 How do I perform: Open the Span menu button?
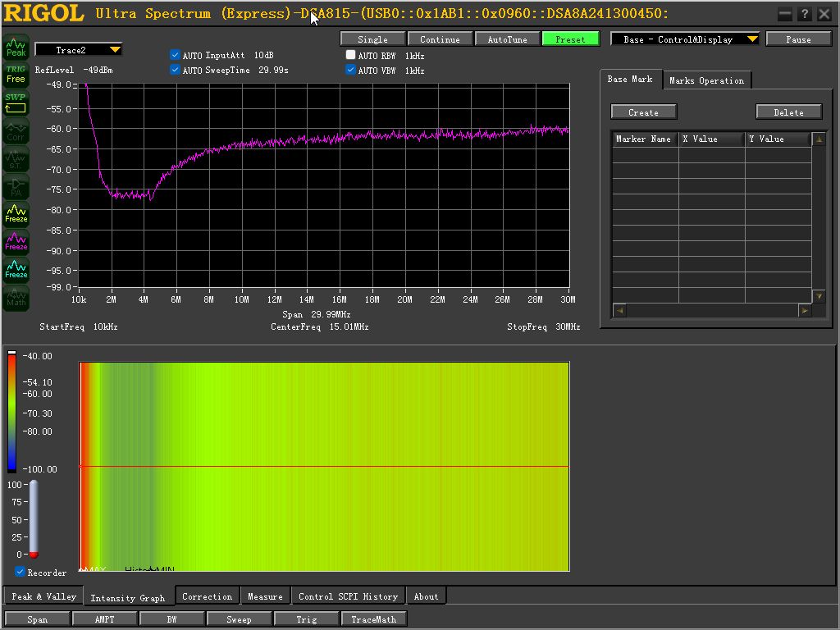[37, 619]
